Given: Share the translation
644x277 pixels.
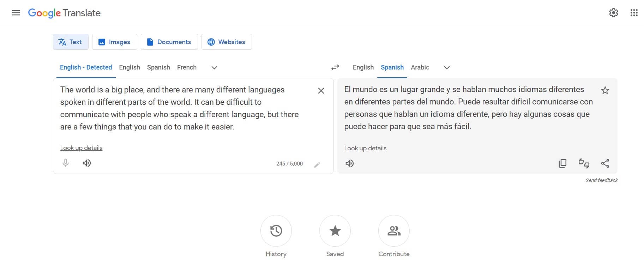Looking at the screenshot, I should point(605,163).
